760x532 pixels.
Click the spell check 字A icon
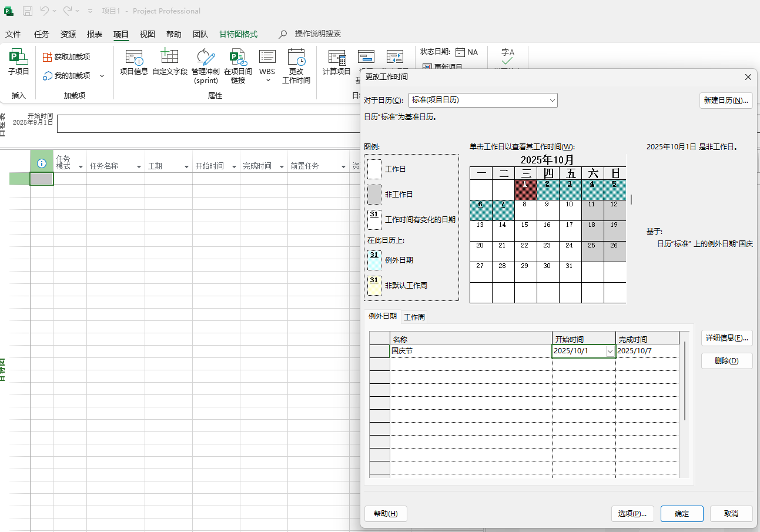(507, 56)
